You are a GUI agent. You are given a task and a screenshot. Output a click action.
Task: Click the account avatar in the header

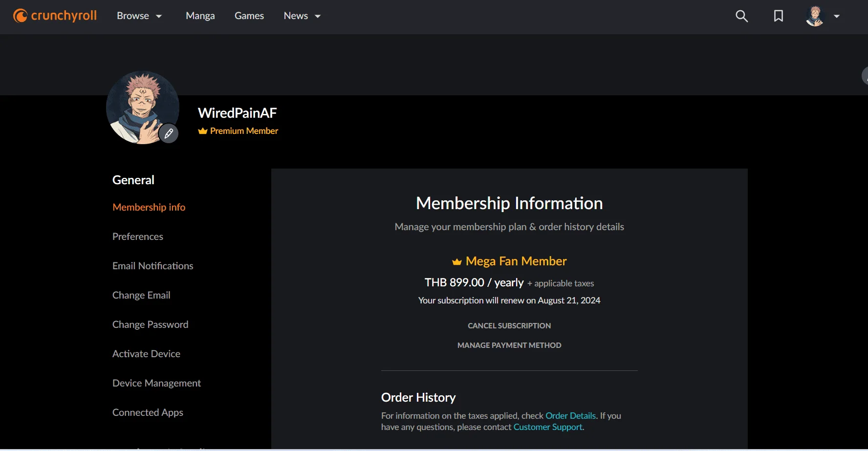coord(815,16)
